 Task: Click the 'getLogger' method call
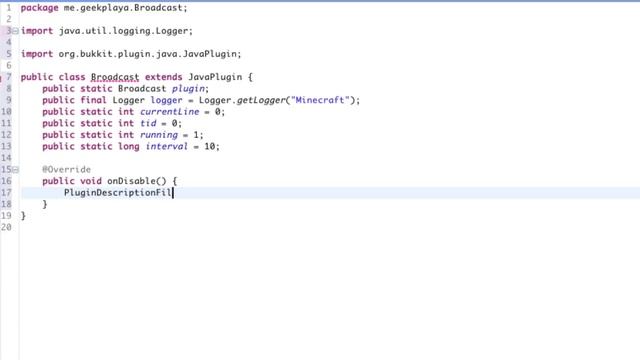click(261, 100)
